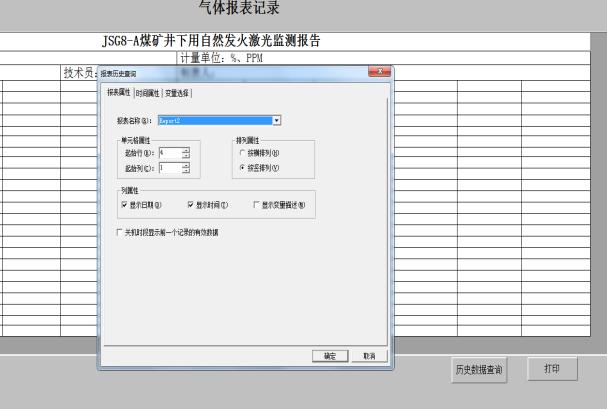Viewport: 607px width, 409px height.
Task: Increase the 起始行 value with up arrow
Action: click(186, 149)
